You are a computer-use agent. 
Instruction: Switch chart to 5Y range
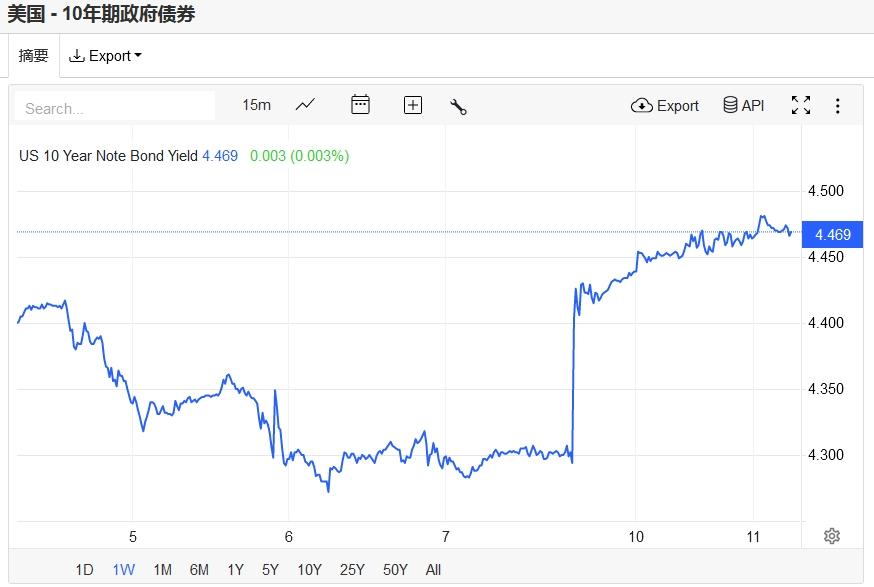270,570
